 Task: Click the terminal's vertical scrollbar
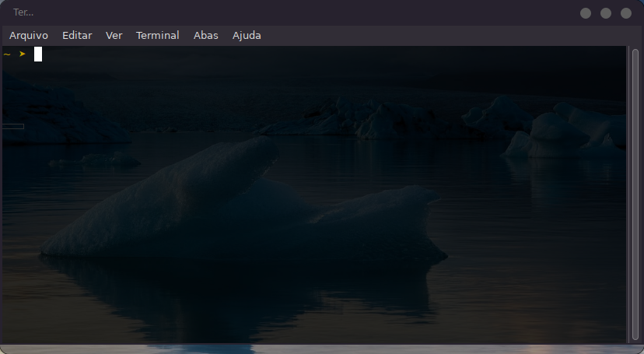[635, 195]
